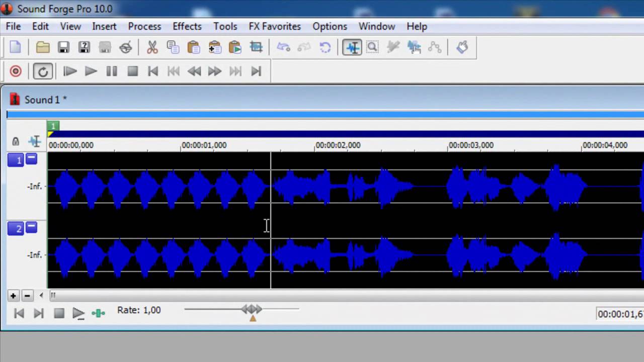Trim/Crop selection icon in toolbar
Image resolution: width=644 pixels, height=362 pixels.
coord(256,47)
